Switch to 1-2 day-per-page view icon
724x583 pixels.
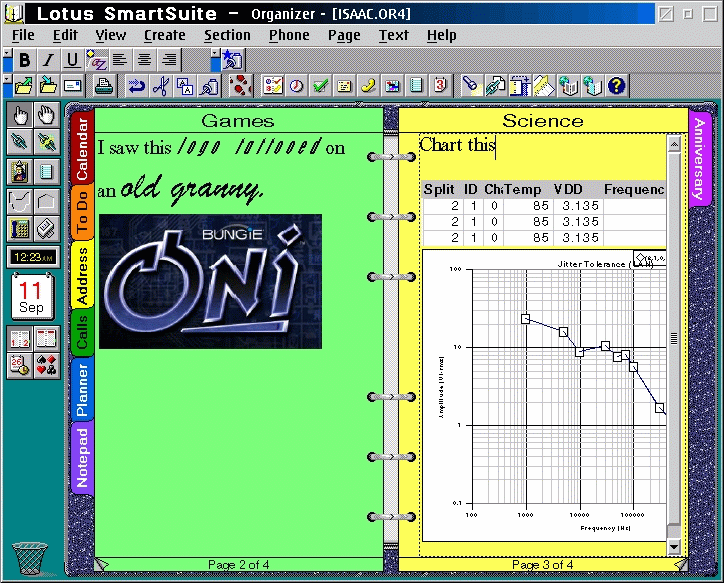(20, 339)
